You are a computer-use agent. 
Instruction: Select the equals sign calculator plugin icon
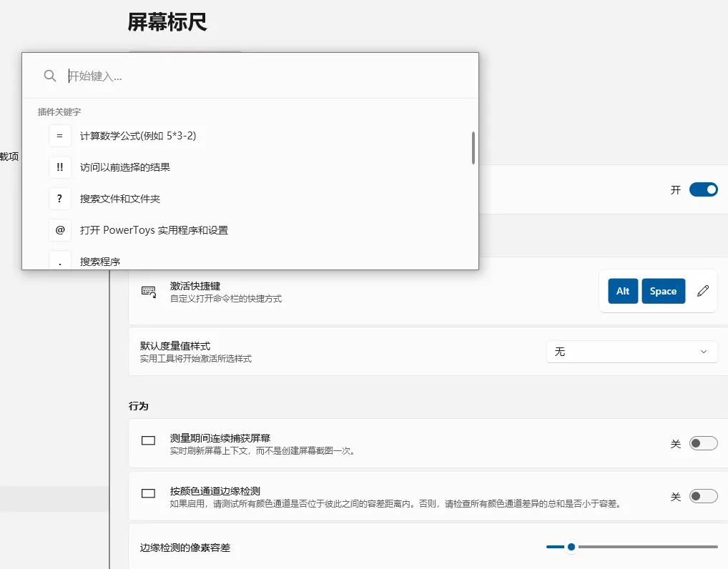(60, 136)
